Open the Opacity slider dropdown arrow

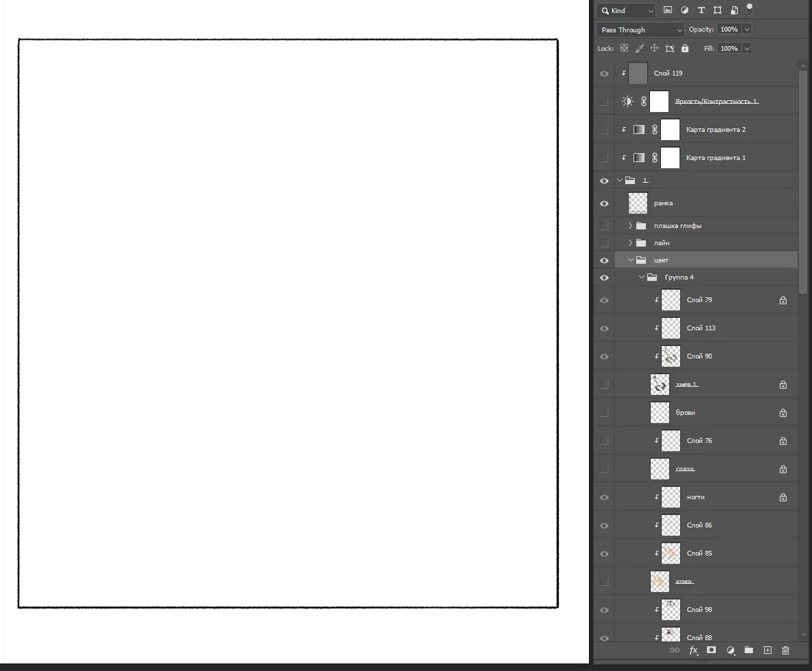coord(747,30)
